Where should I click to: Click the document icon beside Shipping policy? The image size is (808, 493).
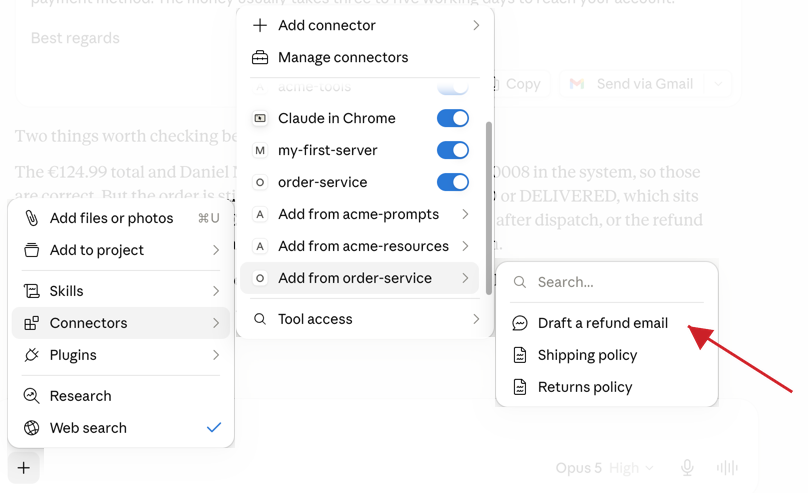click(x=520, y=355)
